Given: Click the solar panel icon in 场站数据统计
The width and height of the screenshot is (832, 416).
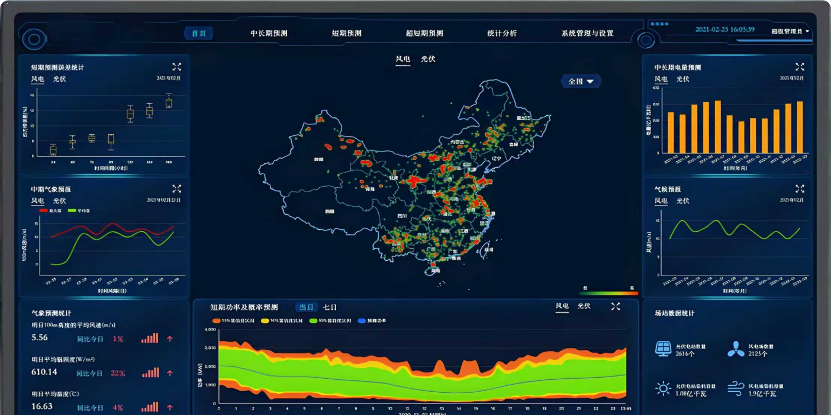Looking at the screenshot, I should [662, 349].
